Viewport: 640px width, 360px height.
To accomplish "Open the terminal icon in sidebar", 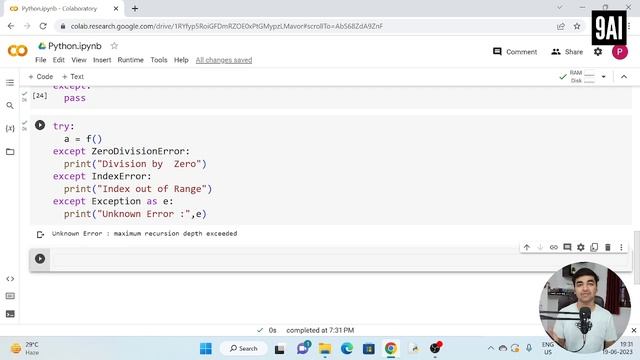I will [x=10, y=314].
